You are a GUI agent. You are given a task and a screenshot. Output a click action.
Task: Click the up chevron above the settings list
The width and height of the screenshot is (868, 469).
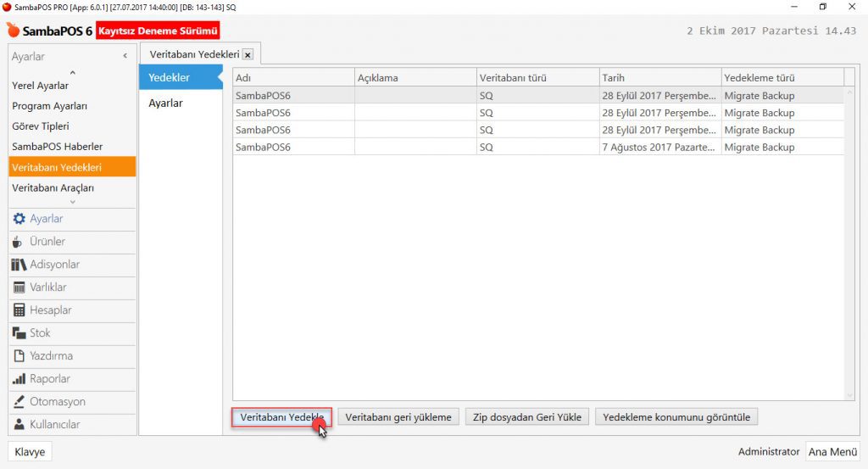tap(73, 73)
